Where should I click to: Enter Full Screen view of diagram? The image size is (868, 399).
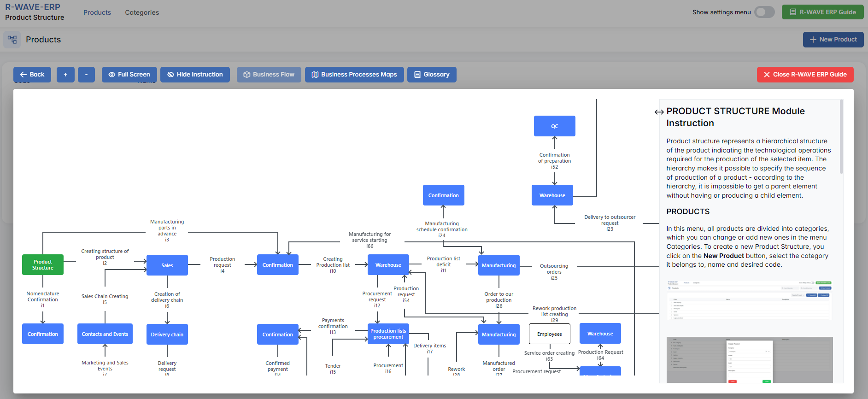(x=129, y=75)
